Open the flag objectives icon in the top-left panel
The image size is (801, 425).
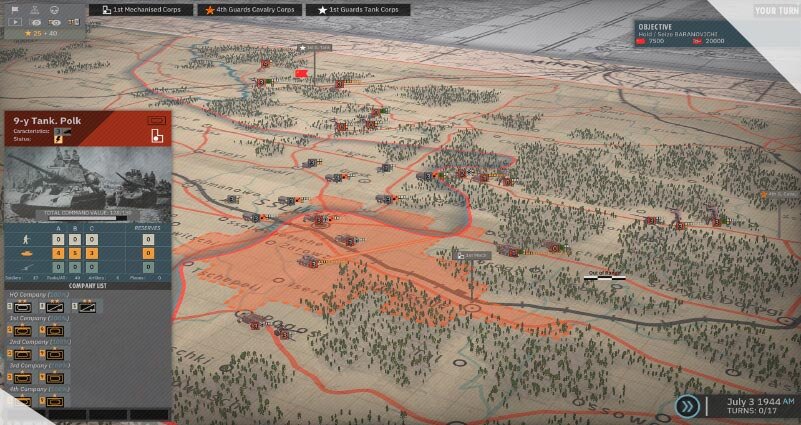click(x=15, y=10)
